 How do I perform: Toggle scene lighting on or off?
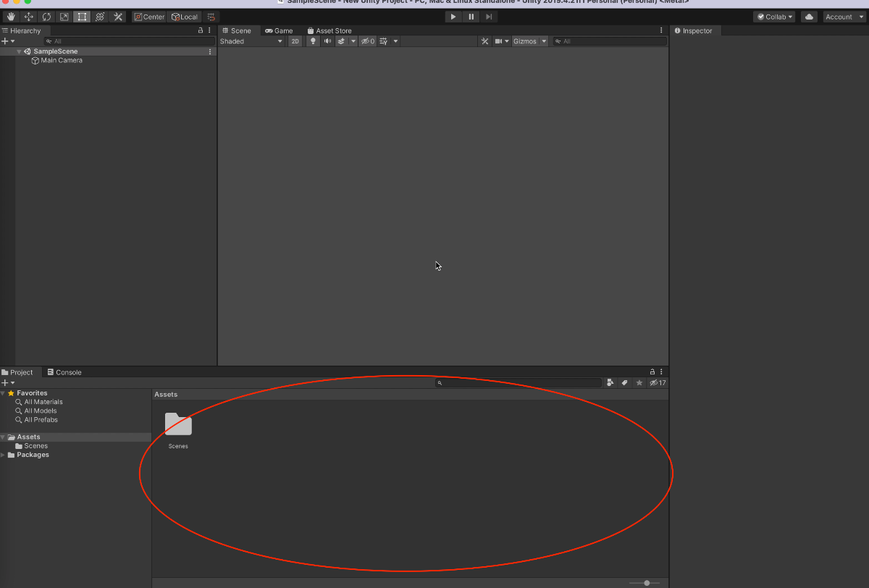pos(313,41)
